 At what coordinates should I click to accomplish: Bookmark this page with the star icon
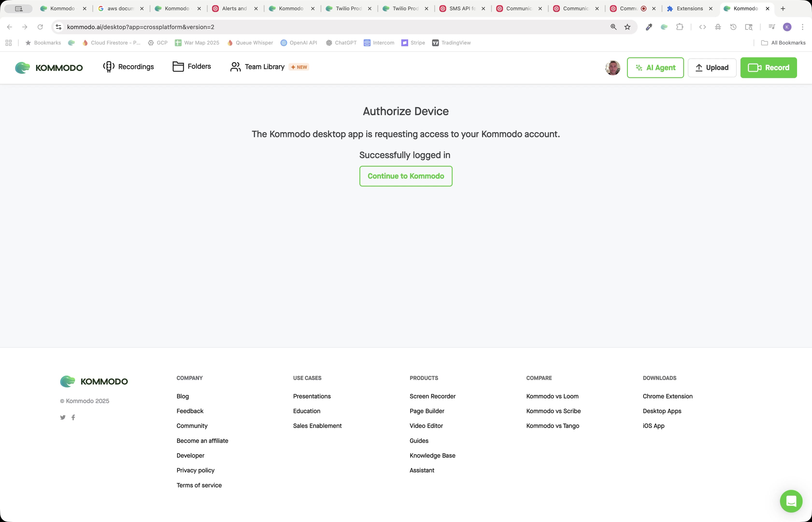coord(627,27)
